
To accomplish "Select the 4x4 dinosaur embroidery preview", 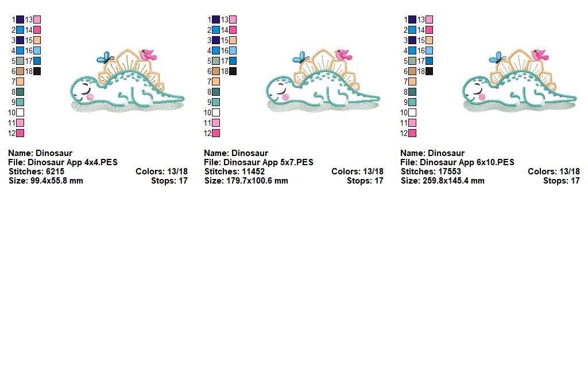I will (127, 80).
